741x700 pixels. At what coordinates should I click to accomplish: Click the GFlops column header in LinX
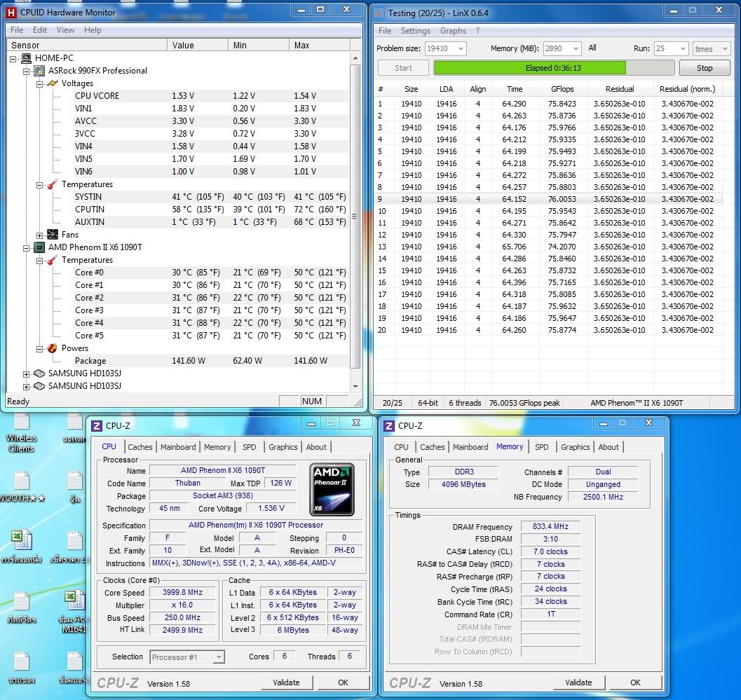(562, 89)
